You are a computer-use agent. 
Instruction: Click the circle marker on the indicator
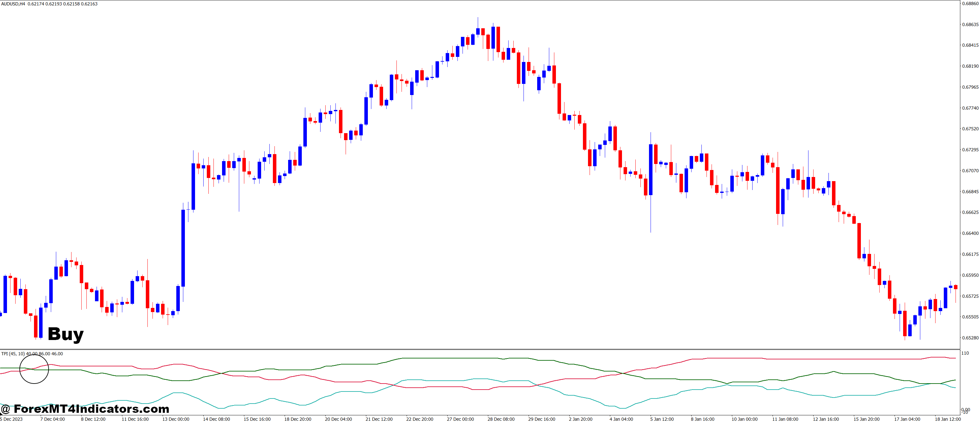34,369
